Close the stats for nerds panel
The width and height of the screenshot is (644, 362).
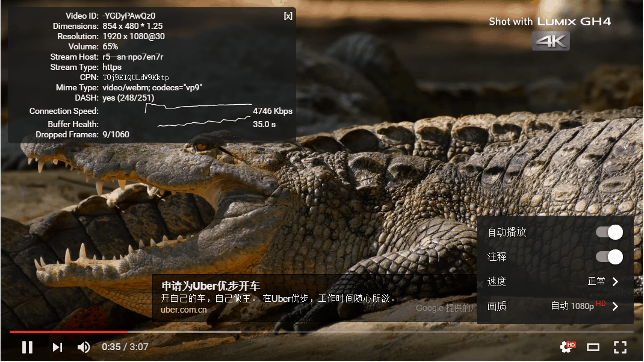click(x=288, y=16)
